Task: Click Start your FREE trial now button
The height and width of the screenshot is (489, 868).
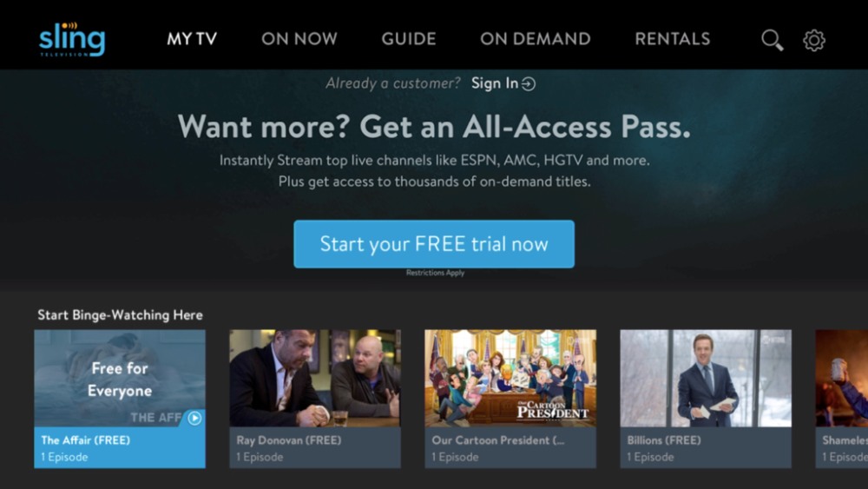Action: point(434,244)
